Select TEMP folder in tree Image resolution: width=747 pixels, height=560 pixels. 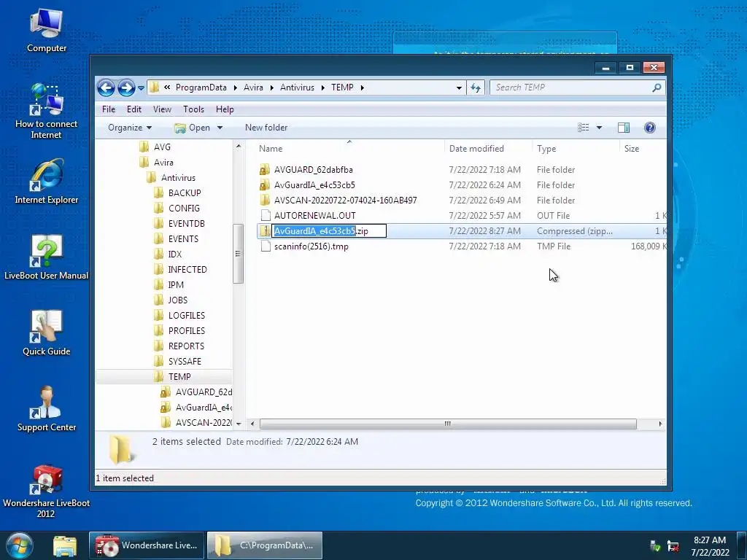coord(179,377)
